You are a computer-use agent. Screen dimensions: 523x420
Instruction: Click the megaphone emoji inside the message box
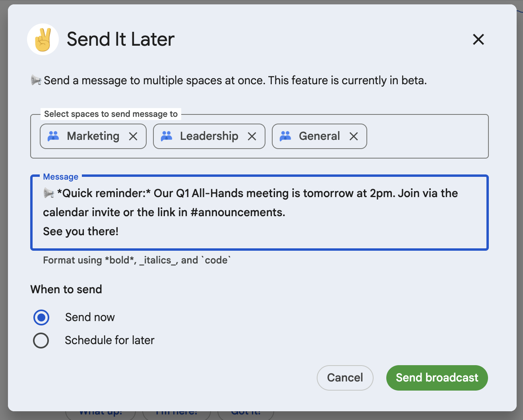49,194
